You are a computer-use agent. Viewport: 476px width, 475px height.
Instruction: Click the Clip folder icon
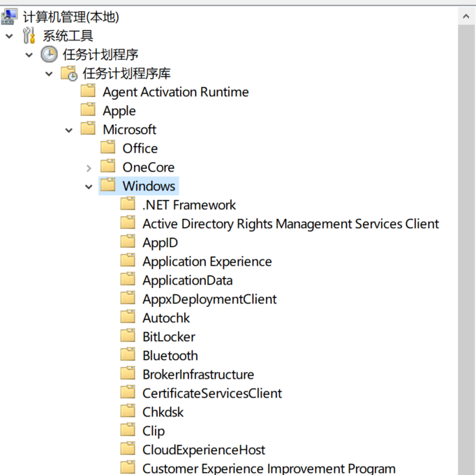coord(128,430)
